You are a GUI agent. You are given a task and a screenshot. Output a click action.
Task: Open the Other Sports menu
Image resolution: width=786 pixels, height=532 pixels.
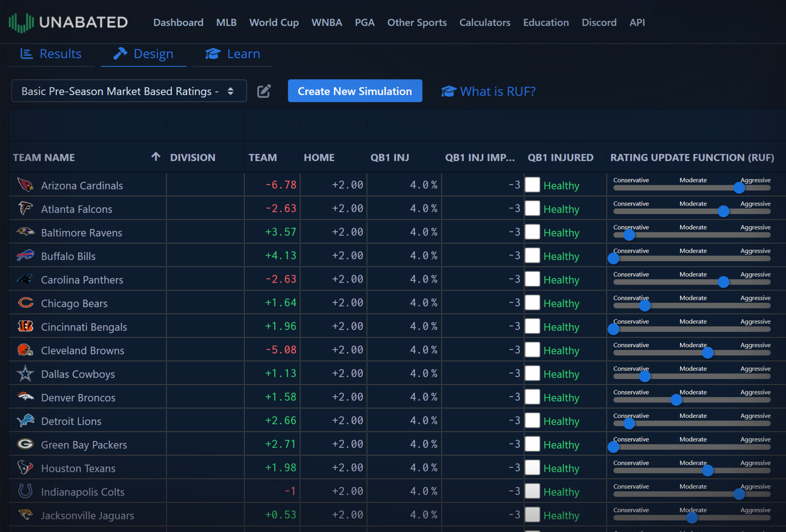[417, 22]
